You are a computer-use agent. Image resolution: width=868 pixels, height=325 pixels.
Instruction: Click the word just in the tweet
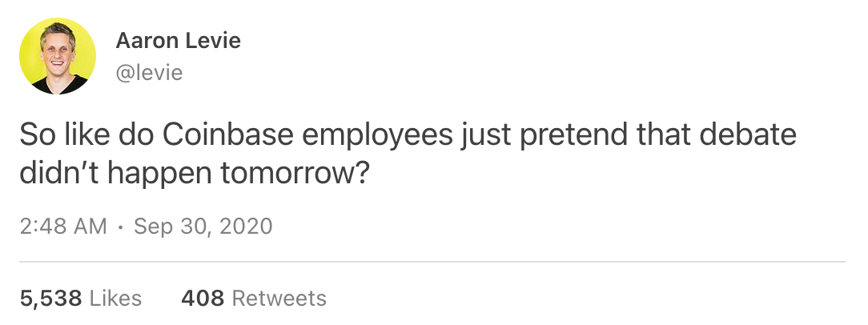click(x=486, y=135)
